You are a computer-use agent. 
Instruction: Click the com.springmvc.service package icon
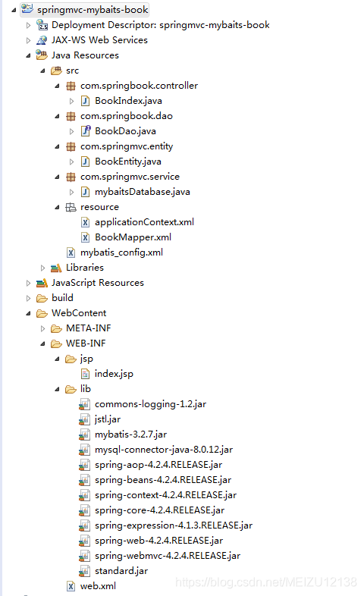coord(71,177)
